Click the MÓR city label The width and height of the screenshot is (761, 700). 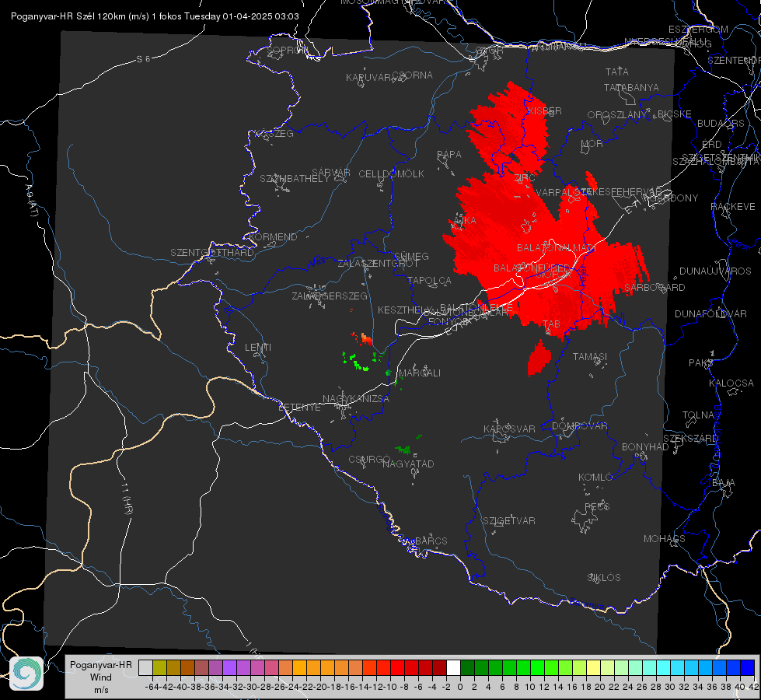click(592, 143)
